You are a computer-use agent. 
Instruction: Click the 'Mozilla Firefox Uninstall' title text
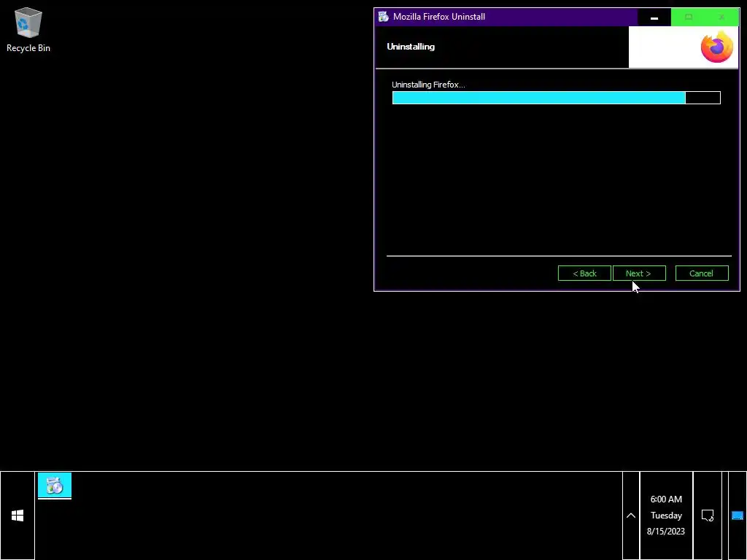click(438, 17)
